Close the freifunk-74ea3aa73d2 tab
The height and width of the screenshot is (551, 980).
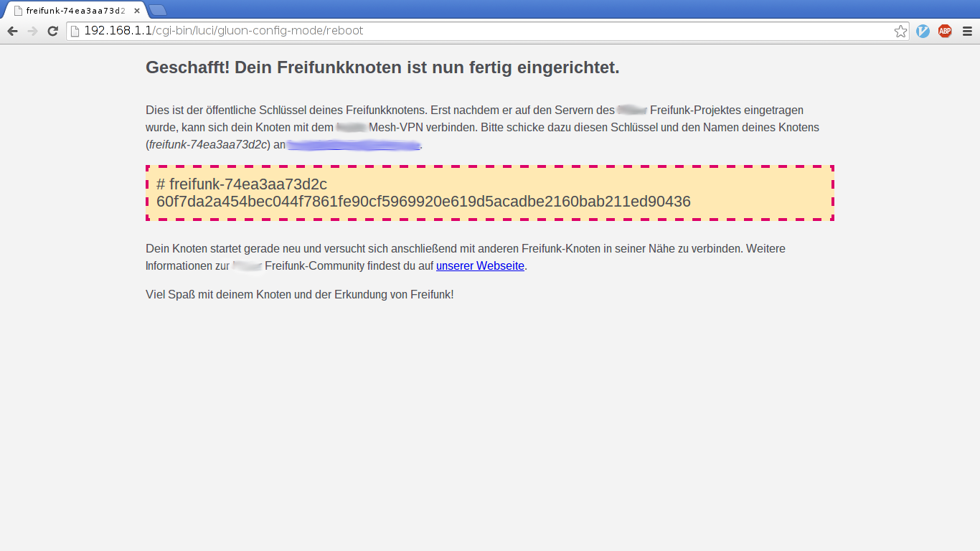[137, 11]
